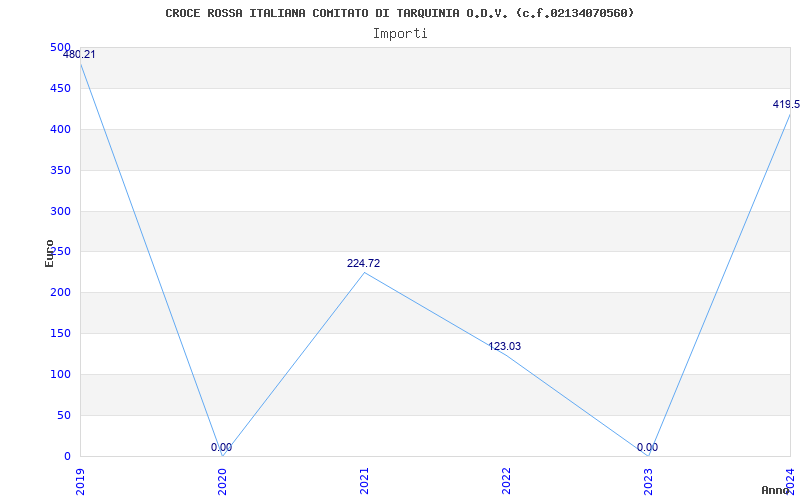
Task: Click the 50 y-axis tick label
Action: (64, 416)
